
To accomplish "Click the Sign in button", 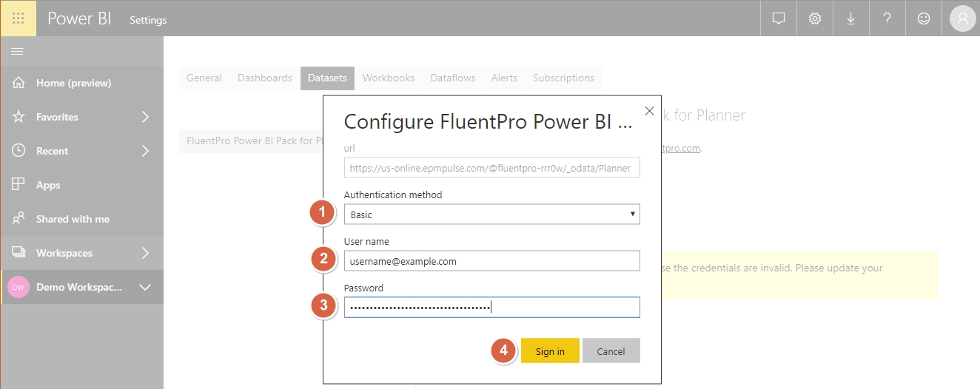I will click(x=550, y=351).
